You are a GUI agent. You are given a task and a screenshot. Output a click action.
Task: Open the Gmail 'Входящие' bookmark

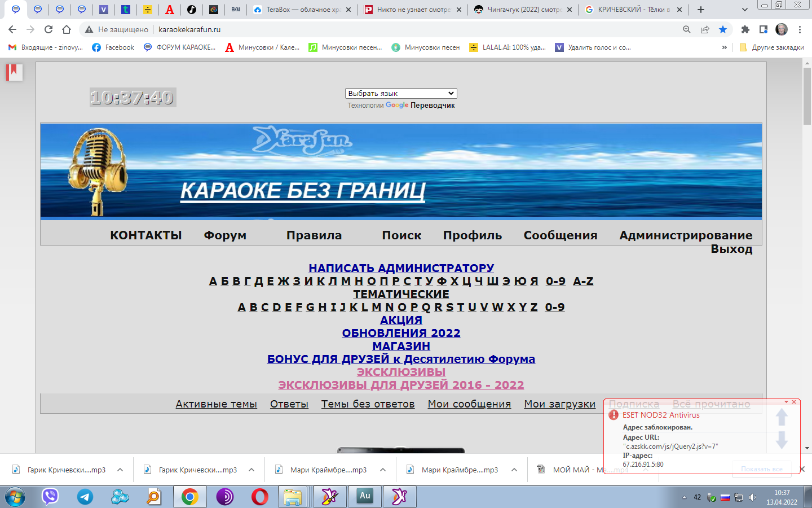pyautogui.click(x=45, y=47)
